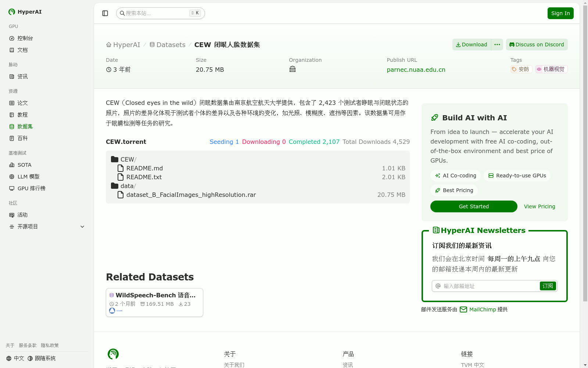
Task: Click the Download button
Action: pos(472,45)
